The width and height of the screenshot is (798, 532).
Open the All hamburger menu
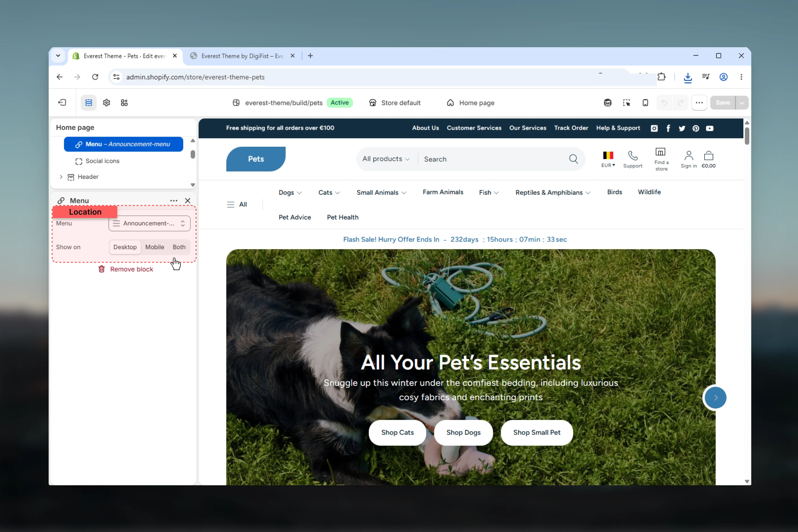coord(237,204)
